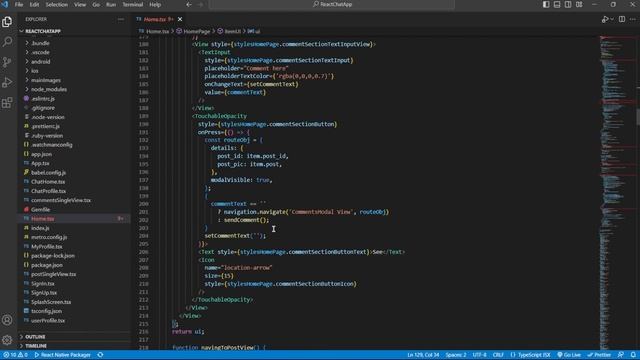640x360 pixels.
Task: Open the Run and Debug view
Action: point(7,82)
